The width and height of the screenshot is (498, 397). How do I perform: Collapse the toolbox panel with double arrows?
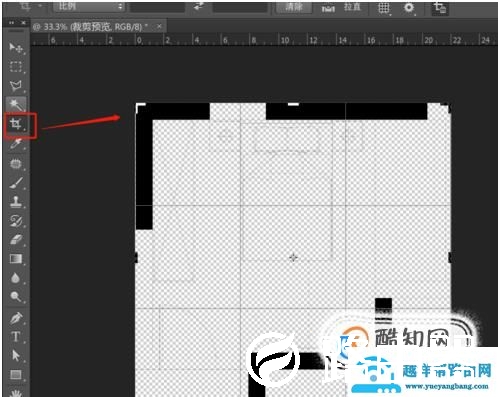pyautogui.click(x=12, y=23)
